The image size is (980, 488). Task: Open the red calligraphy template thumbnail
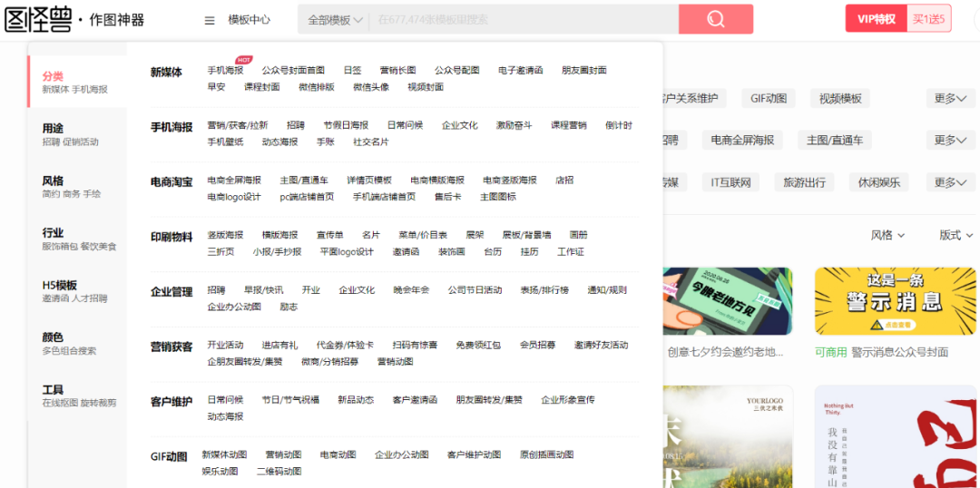point(896,436)
